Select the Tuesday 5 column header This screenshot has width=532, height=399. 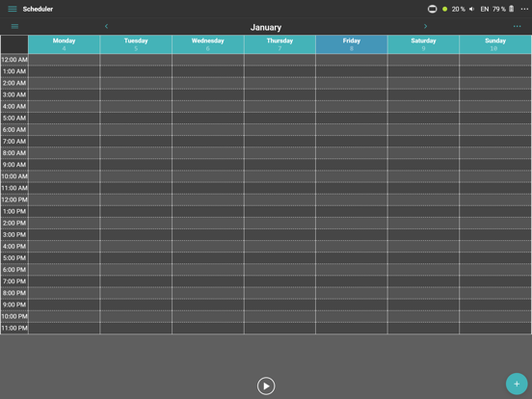pyautogui.click(x=136, y=44)
